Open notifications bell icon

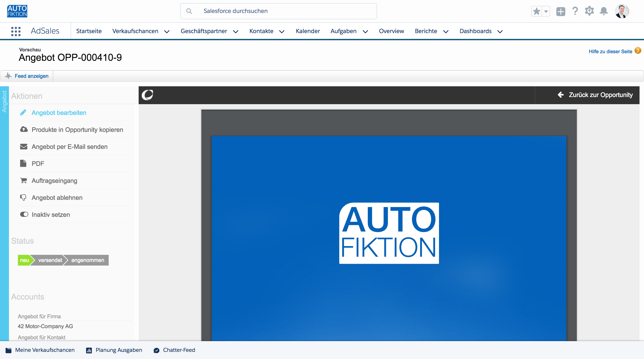click(x=604, y=11)
